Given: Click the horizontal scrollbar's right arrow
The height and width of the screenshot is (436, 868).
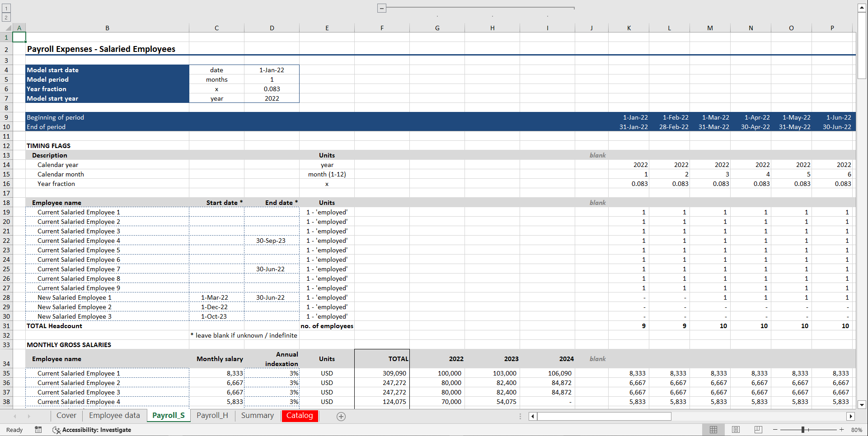Looking at the screenshot, I should (851, 416).
